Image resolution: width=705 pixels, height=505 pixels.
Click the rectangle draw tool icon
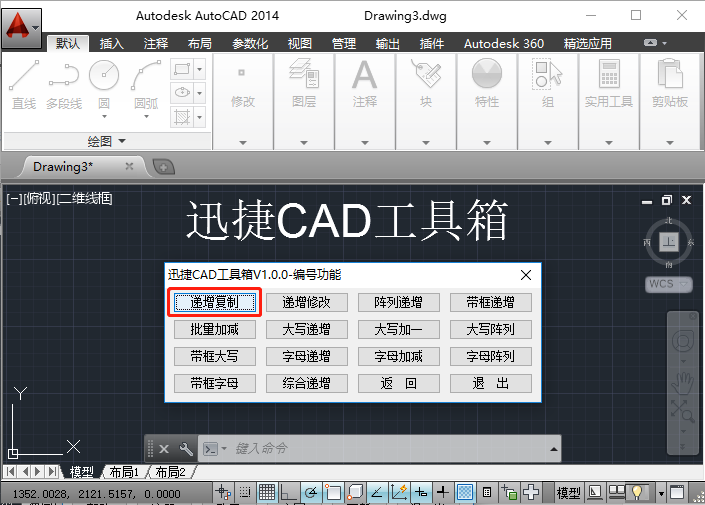click(x=182, y=69)
